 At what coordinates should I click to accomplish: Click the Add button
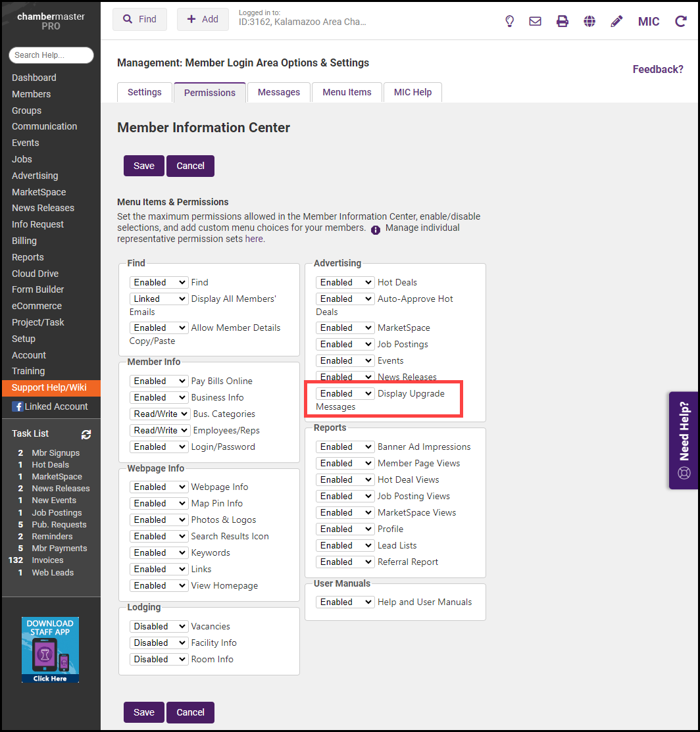click(x=203, y=19)
